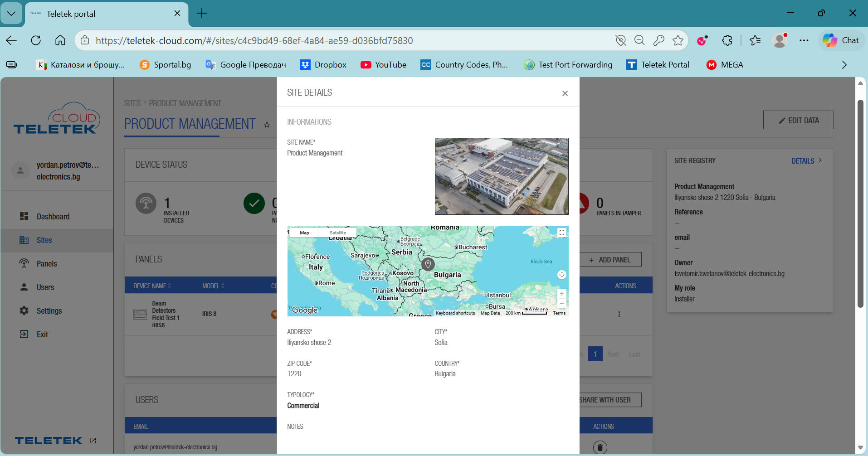Open Map Keyboard shortcuts
Screen dimensions: 868x456
455,313
